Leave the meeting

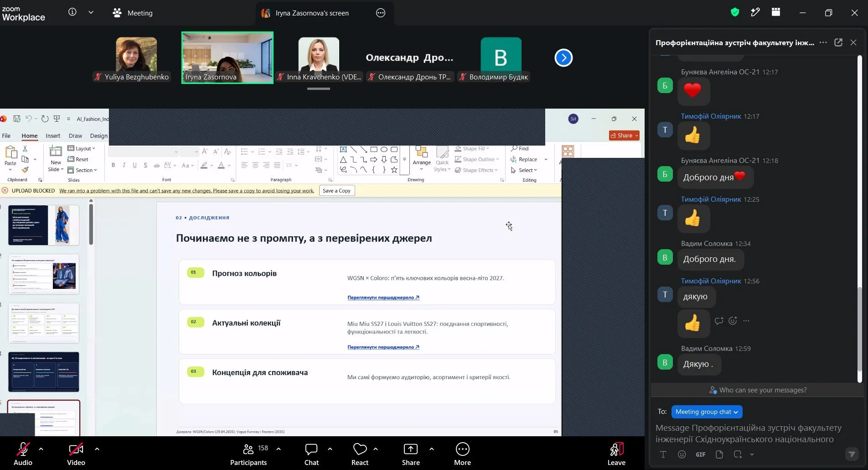pos(616,454)
